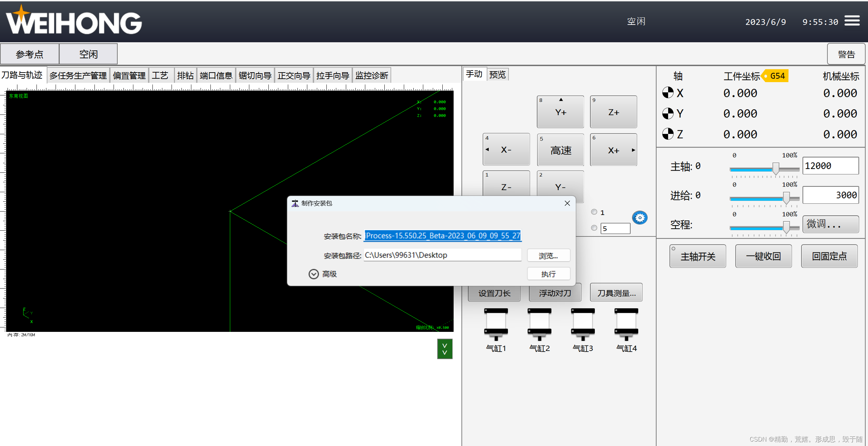Screen dimensions: 868x446
Task: Click the 浏览... browse button
Action: click(548, 256)
